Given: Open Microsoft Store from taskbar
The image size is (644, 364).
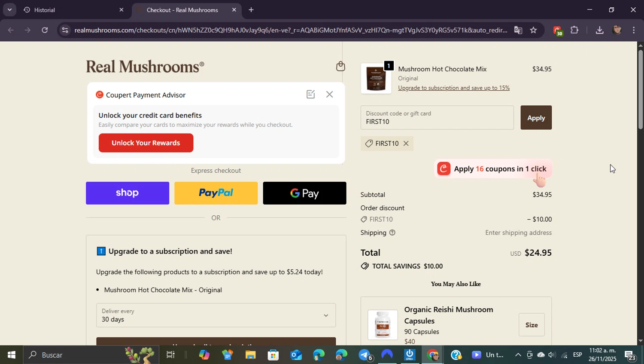Looking at the screenshot, I should tap(273, 355).
